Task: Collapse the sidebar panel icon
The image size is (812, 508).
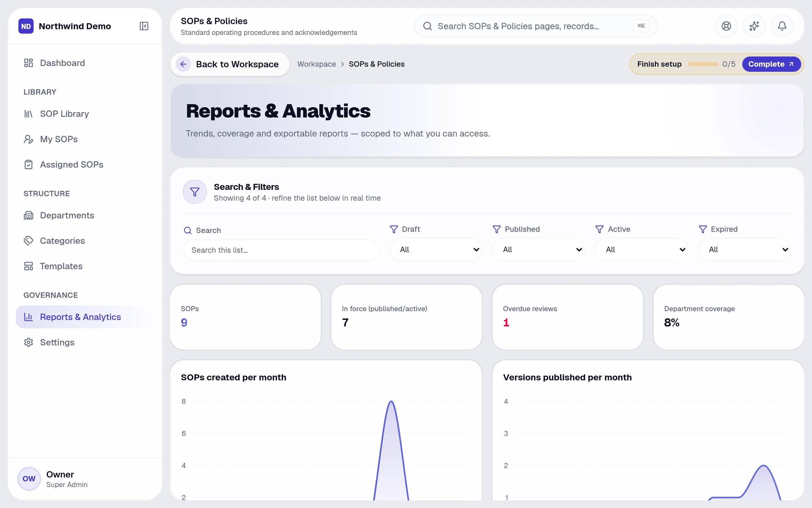Action: [144, 26]
